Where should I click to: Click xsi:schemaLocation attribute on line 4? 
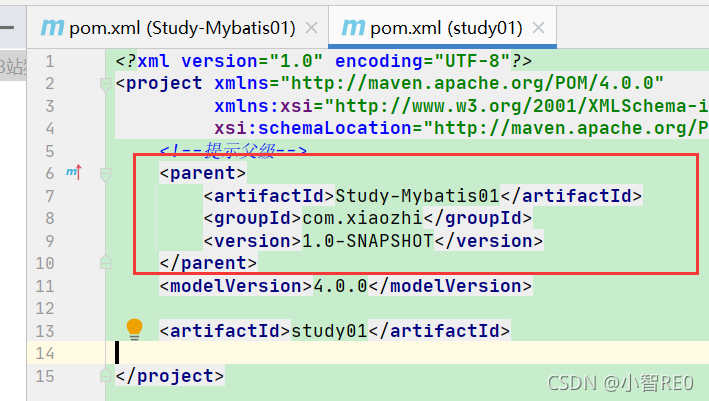click(x=461, y=128)
